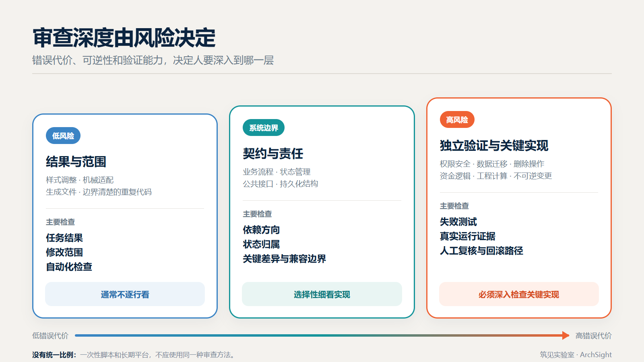Click the line 公共接口 · 持久化结构
This screenshot has height=362, width=644.
pyautogui.click(x=281, y=184)
